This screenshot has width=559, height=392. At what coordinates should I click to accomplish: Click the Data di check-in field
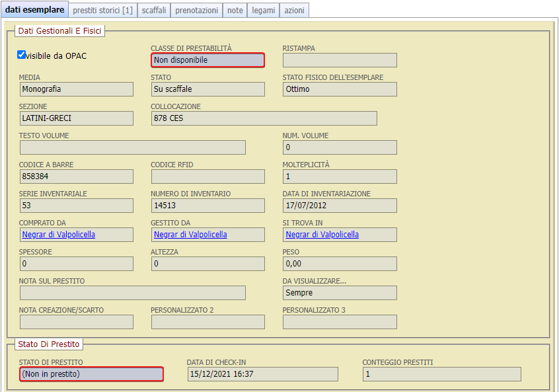262,374
